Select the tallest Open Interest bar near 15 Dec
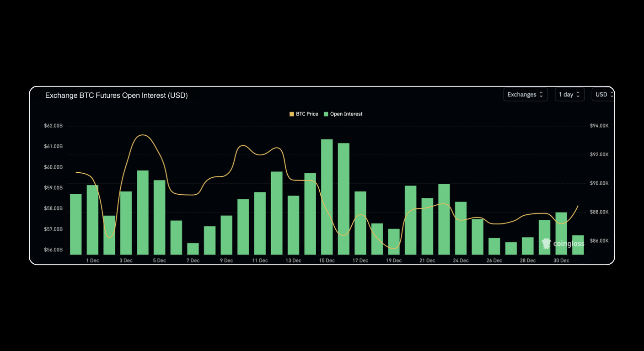The image size is (644, 351). click(x=327, y=197)
